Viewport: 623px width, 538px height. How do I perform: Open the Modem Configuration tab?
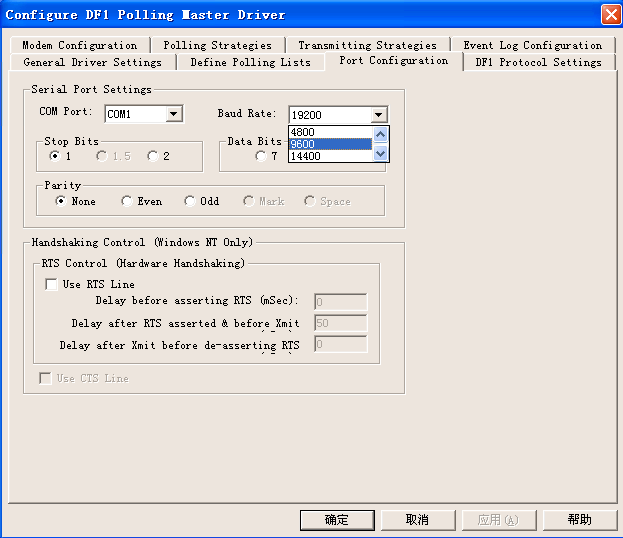(79, 45)
